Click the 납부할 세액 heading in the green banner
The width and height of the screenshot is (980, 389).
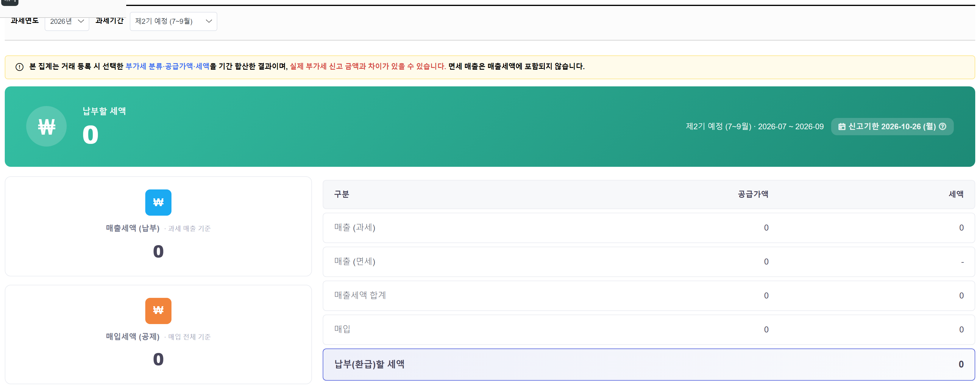pyautogui.click(x=104, y=111)
